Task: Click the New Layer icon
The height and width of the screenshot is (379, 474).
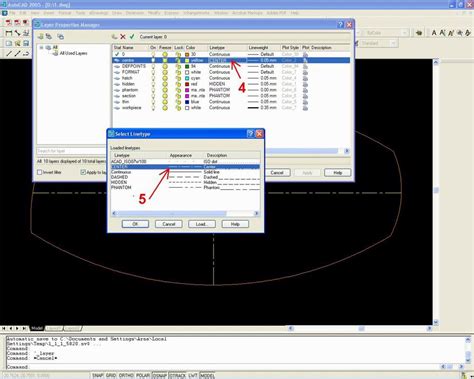Action: (x=114, y=37)
